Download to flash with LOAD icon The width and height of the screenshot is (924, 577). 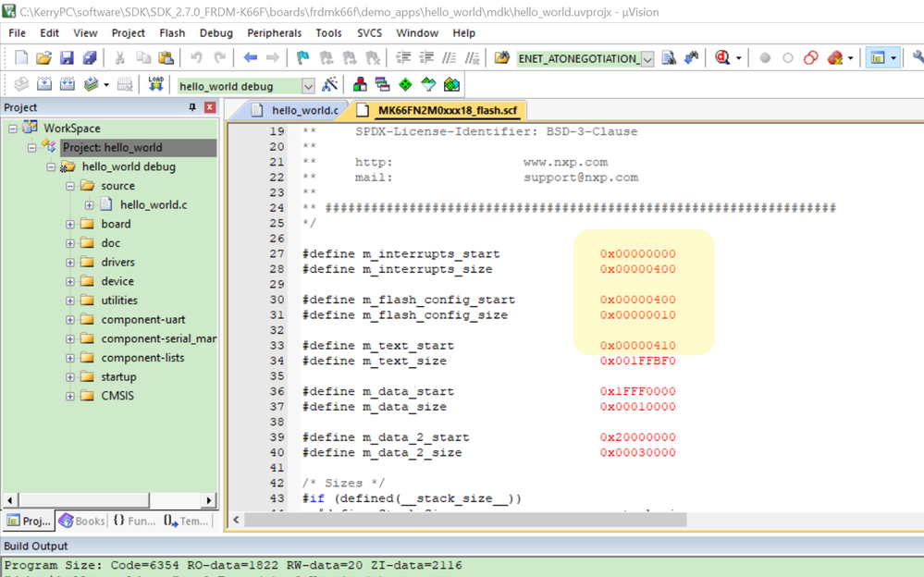tap(155, 85)
